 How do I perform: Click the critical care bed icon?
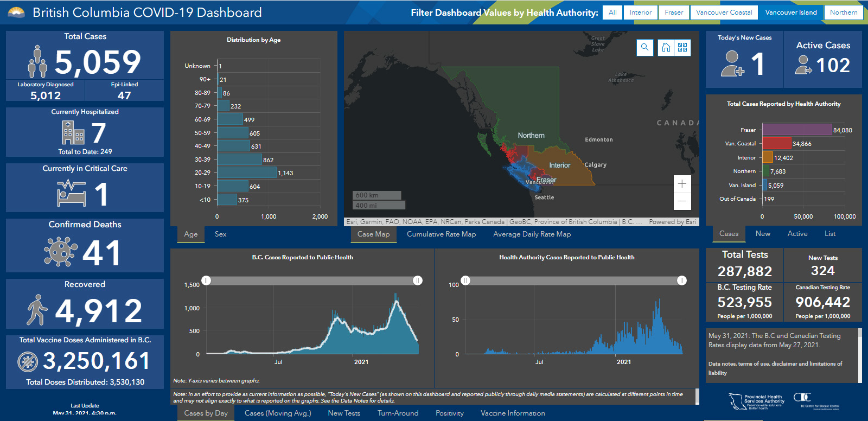[72, 193]
